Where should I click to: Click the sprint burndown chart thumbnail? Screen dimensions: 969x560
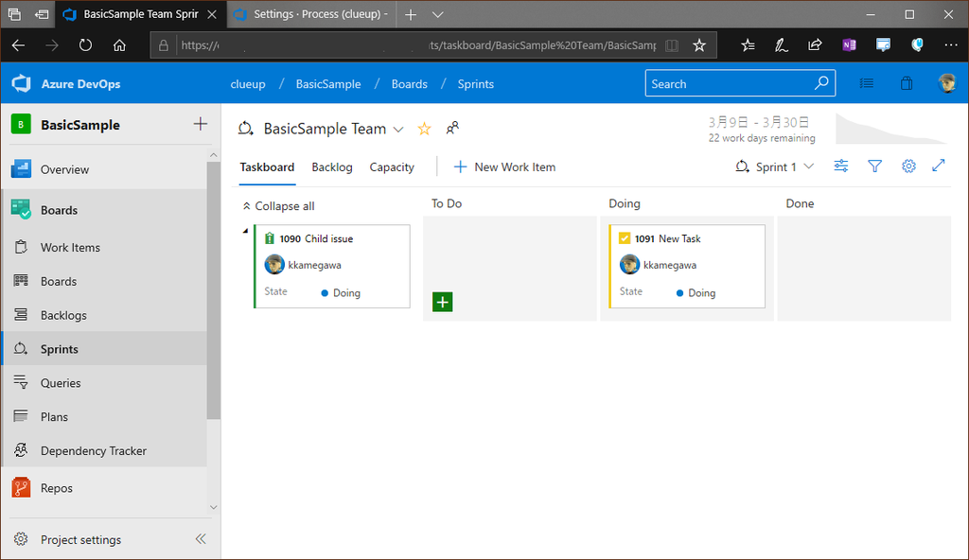coord(891,128)
